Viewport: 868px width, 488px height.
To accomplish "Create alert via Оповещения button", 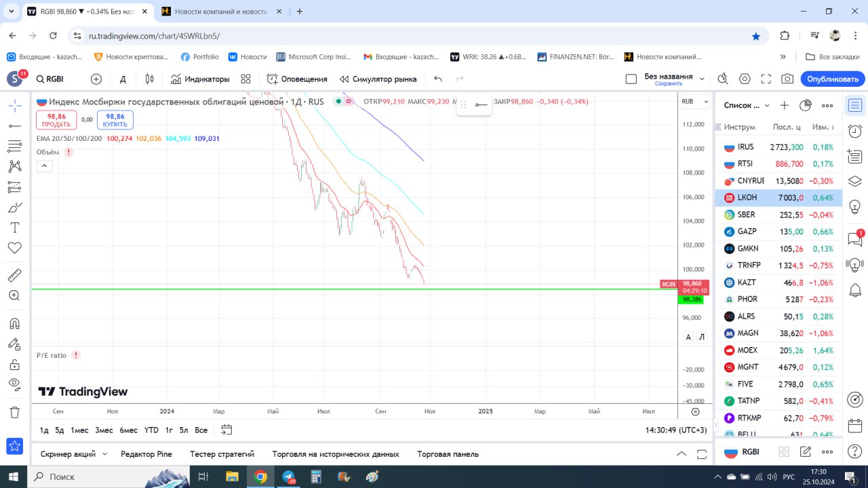I will pos(297,79).
